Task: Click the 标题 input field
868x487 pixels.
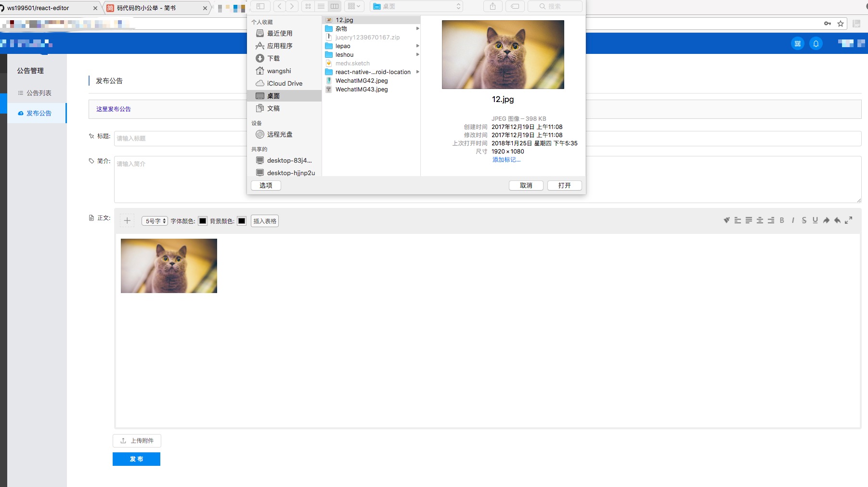Action: tap(488, 138)
